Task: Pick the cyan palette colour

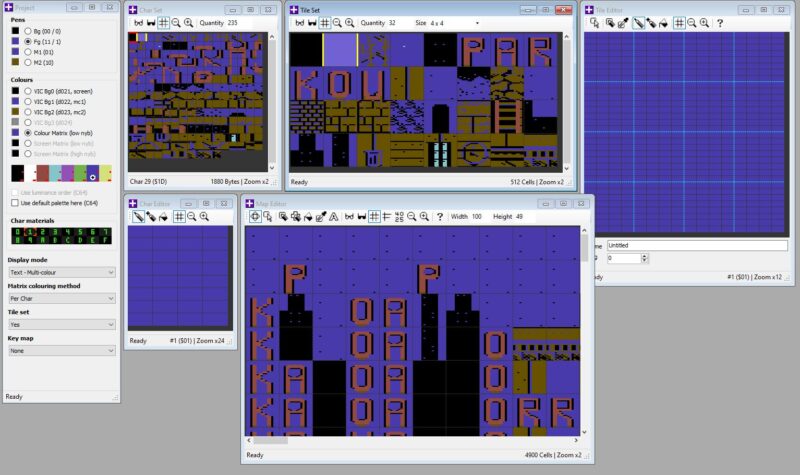Action: [55, 173]
